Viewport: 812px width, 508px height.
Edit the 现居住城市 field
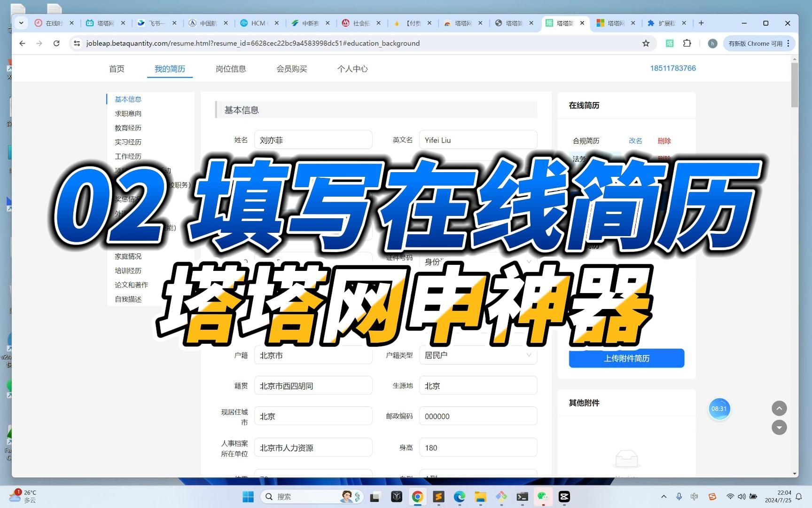click(313, 416)
